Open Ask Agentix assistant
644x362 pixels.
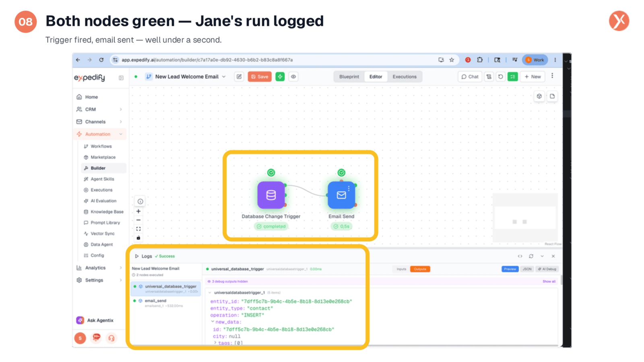point(95,320)
